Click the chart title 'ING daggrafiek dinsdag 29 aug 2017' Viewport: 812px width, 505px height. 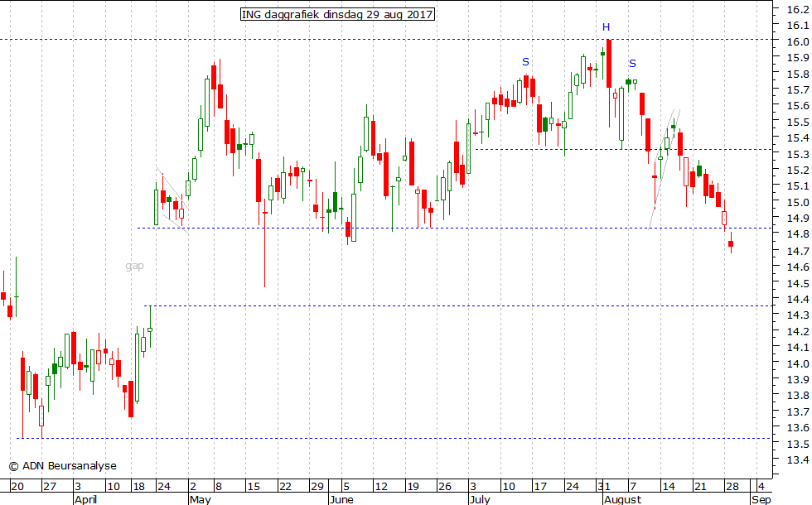338,15
